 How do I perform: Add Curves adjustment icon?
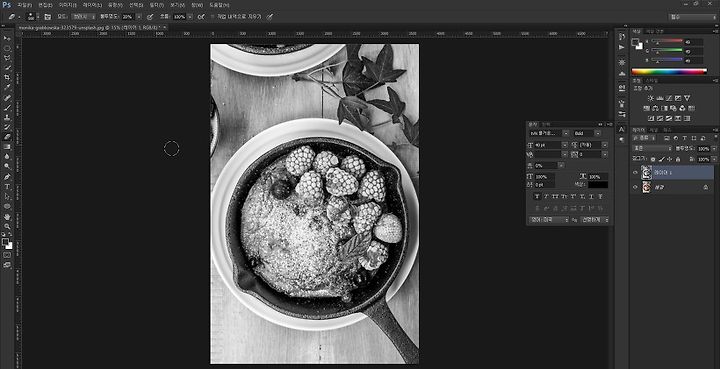click(669, 98)
